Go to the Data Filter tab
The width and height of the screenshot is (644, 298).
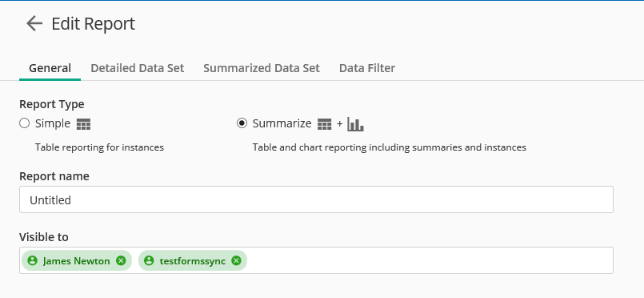coord(367,68)
